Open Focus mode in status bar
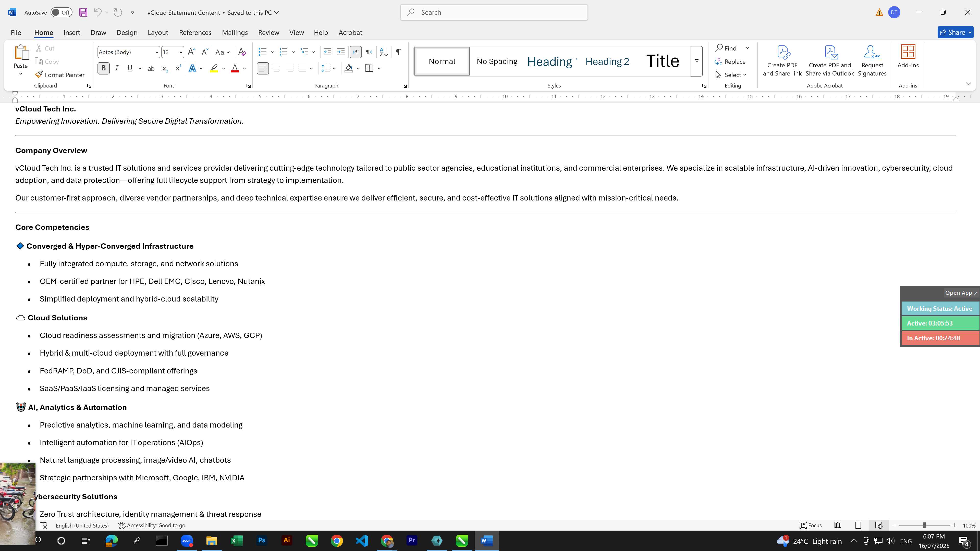This screenshot has width=980, height=551. click(x=811, y=525)
